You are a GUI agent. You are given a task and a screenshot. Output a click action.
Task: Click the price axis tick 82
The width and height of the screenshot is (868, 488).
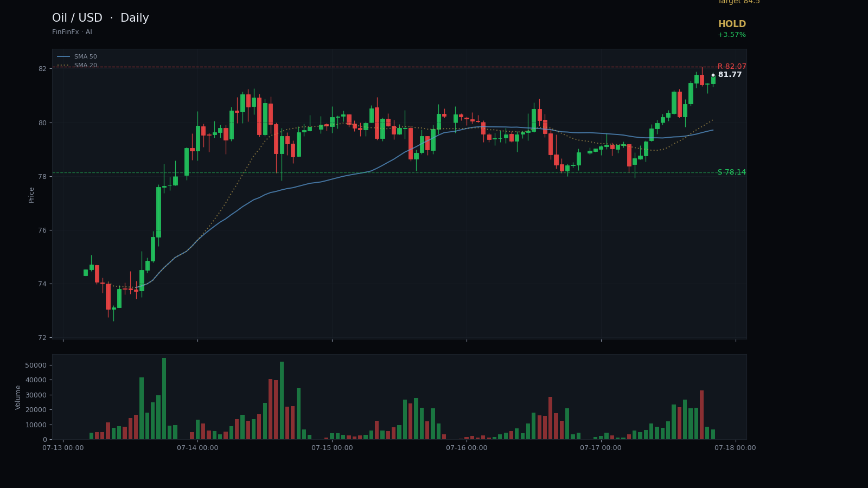42,69
